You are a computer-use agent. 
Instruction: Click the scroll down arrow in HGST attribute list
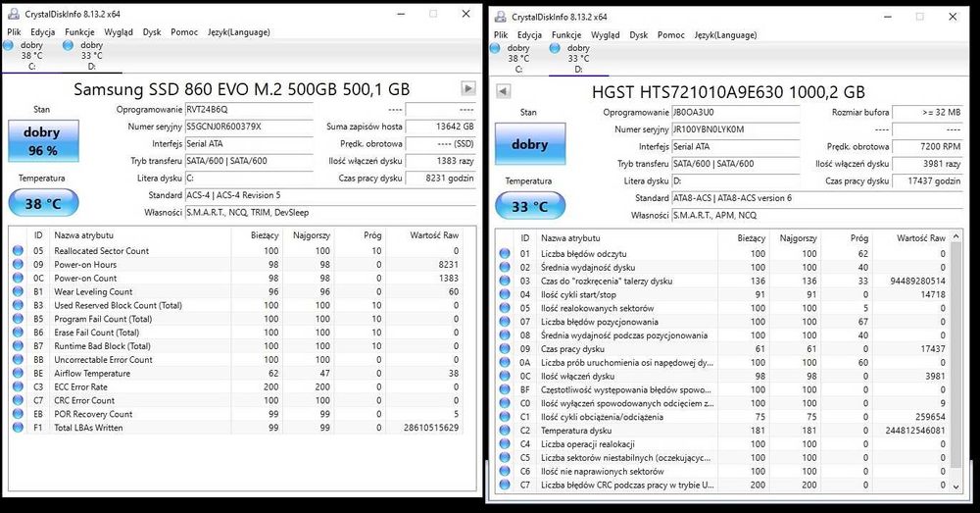point(955,487)
